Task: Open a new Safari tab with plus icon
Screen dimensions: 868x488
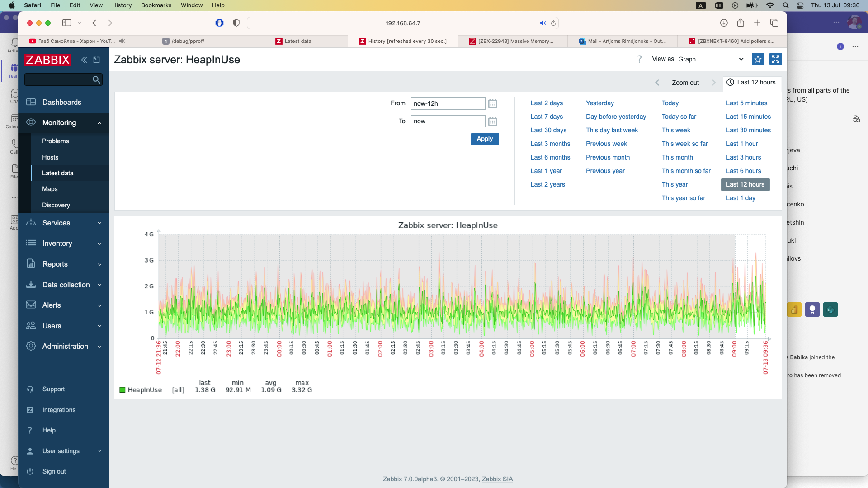Action: click(757, 23)
